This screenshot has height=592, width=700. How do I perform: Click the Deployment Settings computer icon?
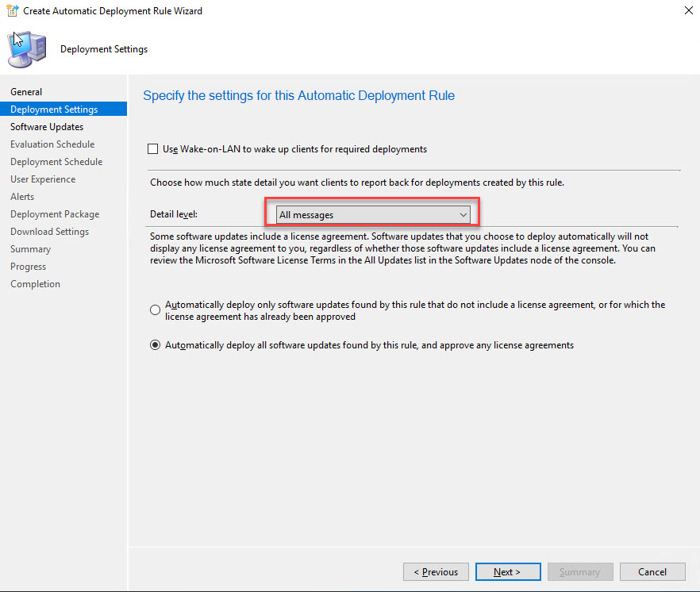click(x=27, y=49)
